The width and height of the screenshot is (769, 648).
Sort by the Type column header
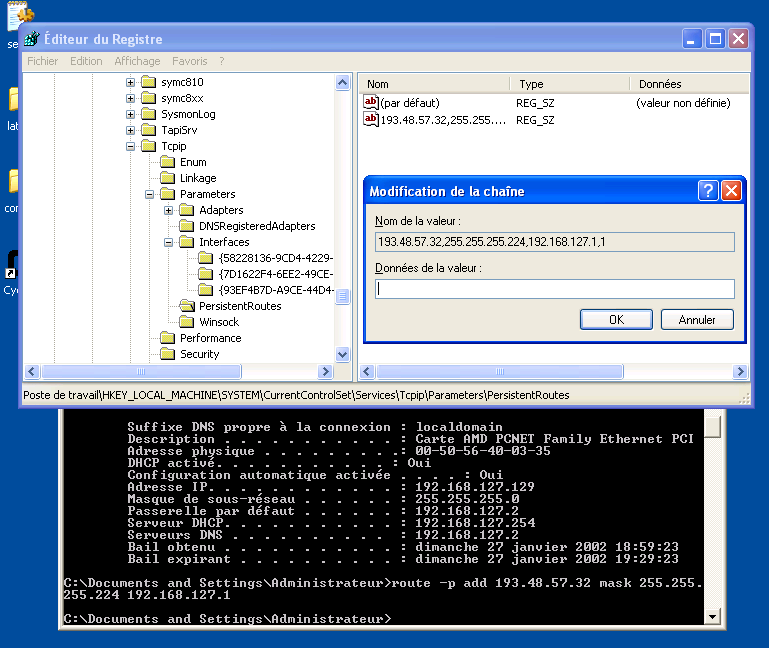coord(570,84)
